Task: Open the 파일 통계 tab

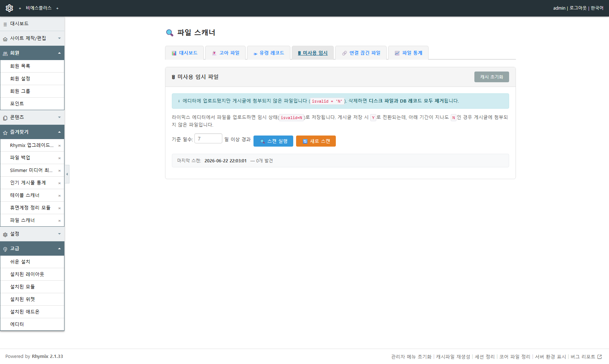Action: [x=408, y=53]
